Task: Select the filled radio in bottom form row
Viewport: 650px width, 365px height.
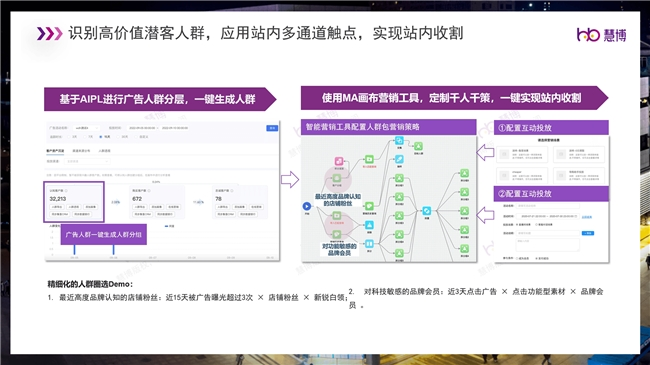Action: pos(536,258)
